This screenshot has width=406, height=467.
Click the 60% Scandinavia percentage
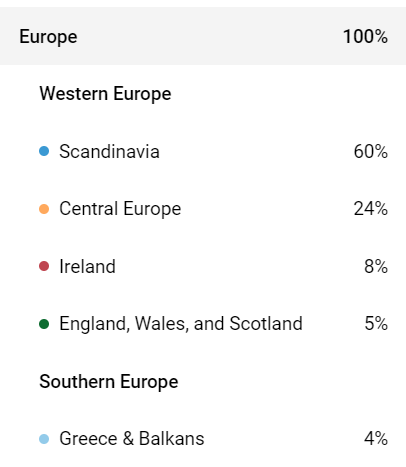coord(371,151)
